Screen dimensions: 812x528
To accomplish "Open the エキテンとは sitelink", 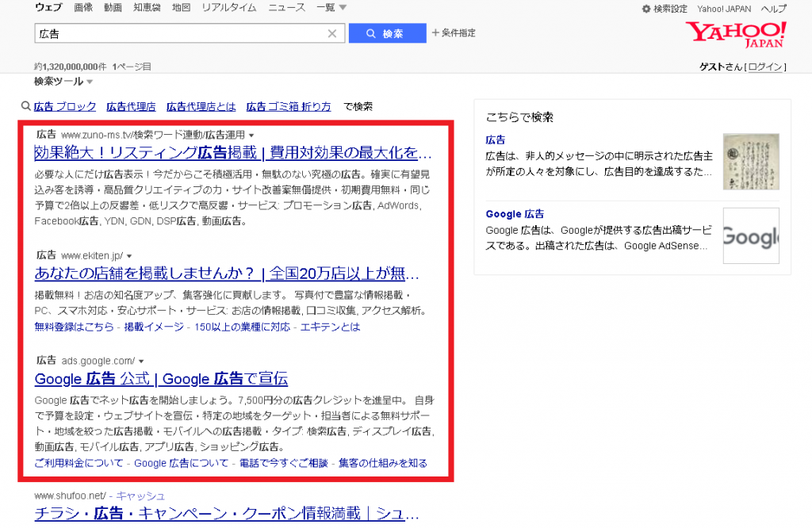I will click(330, 327).
